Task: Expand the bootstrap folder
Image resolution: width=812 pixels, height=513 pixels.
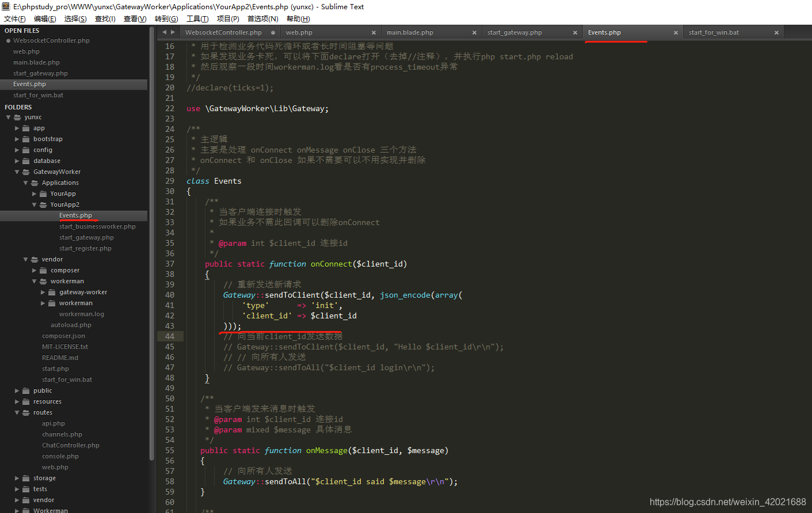Action: (17, 139)
